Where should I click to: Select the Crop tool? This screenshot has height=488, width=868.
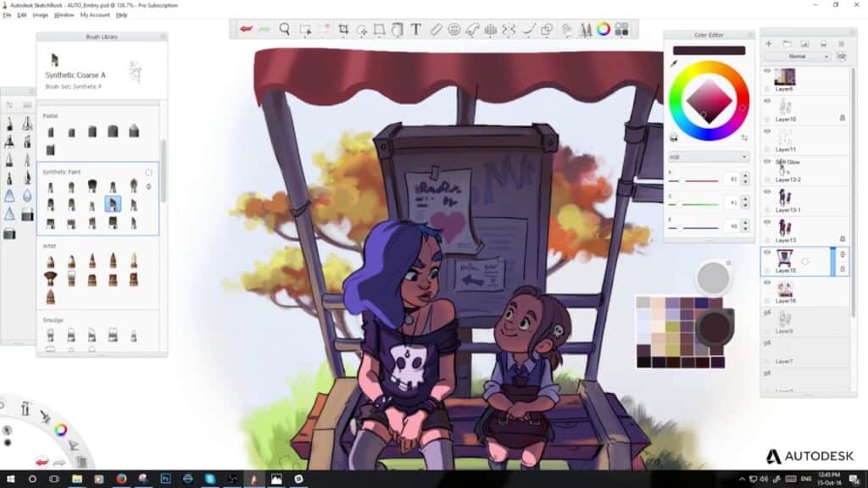(x=345, y=30)
